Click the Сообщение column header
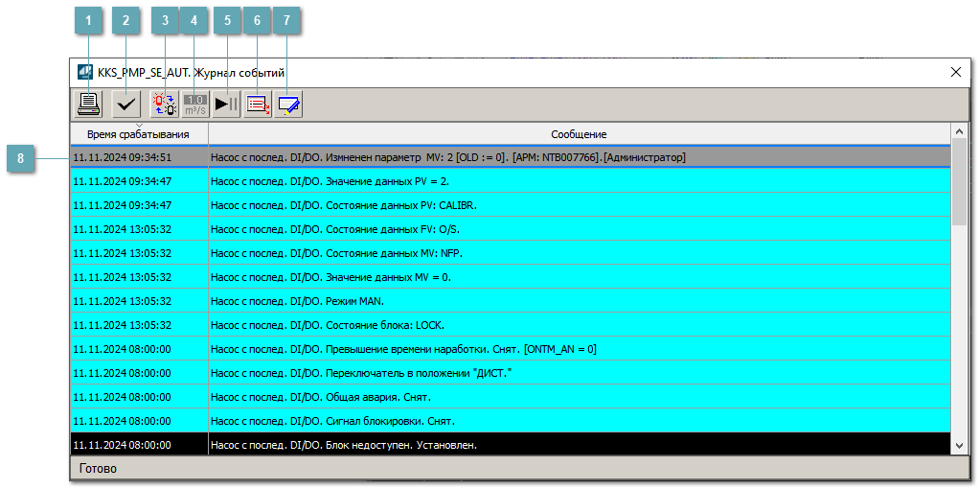This screenshot has width=980, height=490. click(578, 134)
